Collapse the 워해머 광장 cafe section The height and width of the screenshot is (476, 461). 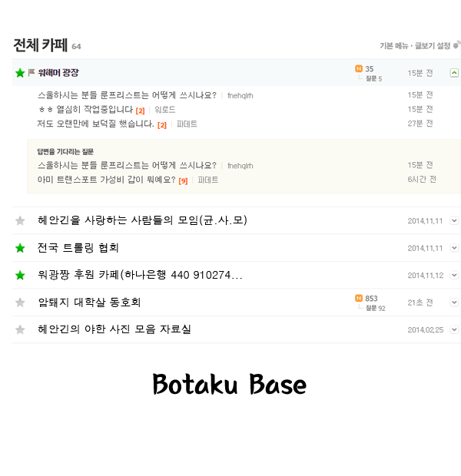point(454,73)
